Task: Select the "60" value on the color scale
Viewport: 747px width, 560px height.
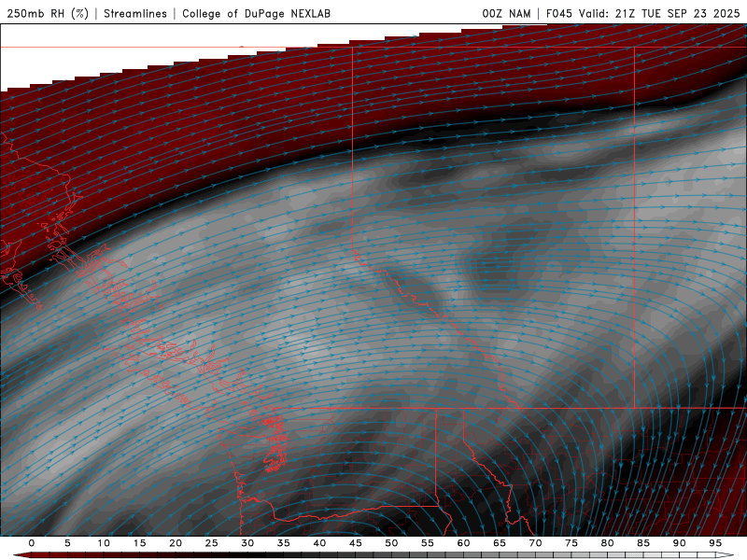Action: [463, 543]
